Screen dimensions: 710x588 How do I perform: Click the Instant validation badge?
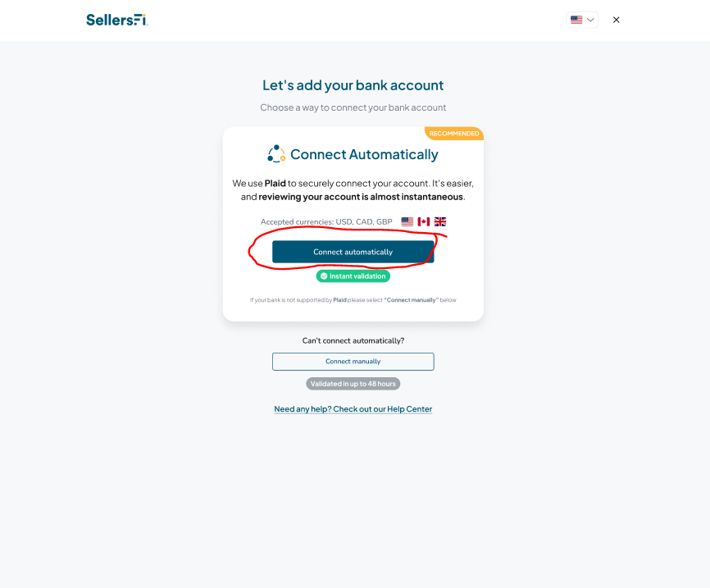tap(353, 276)
